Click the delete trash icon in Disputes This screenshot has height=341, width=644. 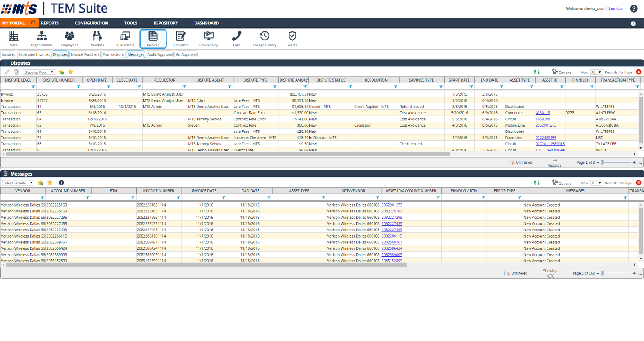(17, 72)
